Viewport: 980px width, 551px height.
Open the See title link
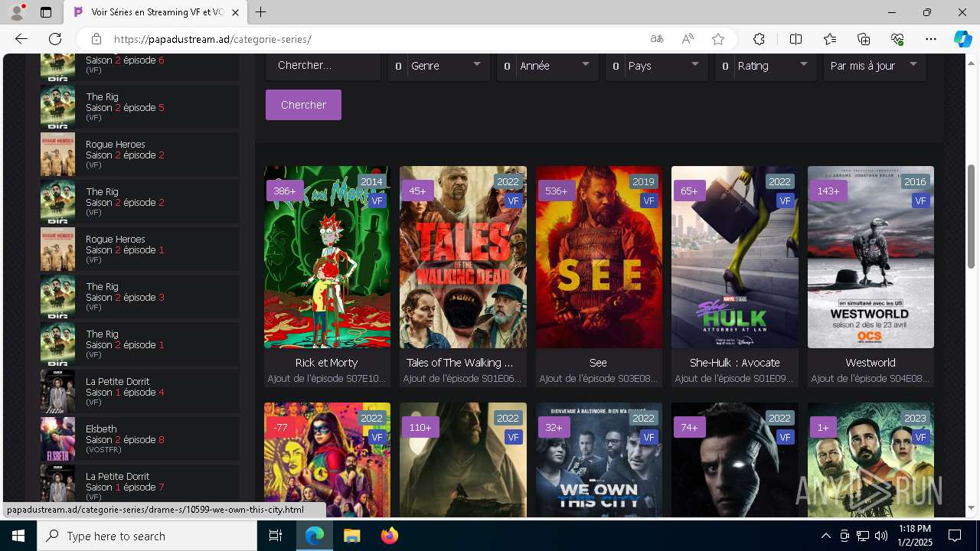[x=599, y=363]
